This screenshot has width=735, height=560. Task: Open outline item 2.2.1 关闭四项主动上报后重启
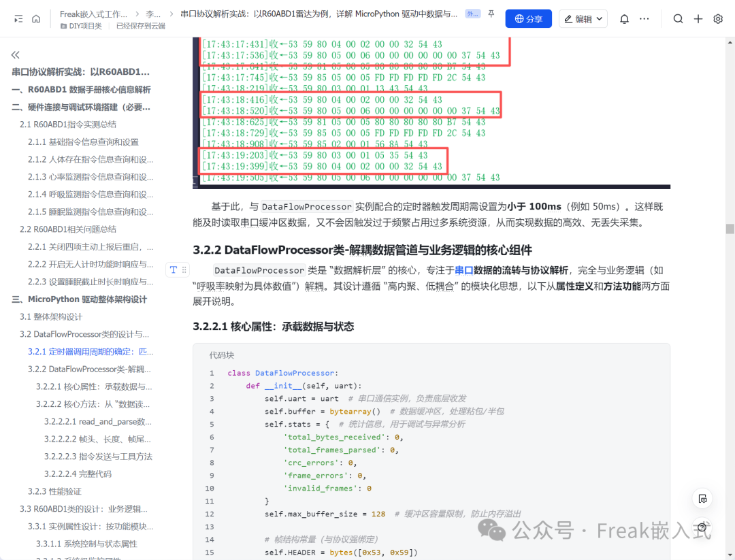click(91, 246)
